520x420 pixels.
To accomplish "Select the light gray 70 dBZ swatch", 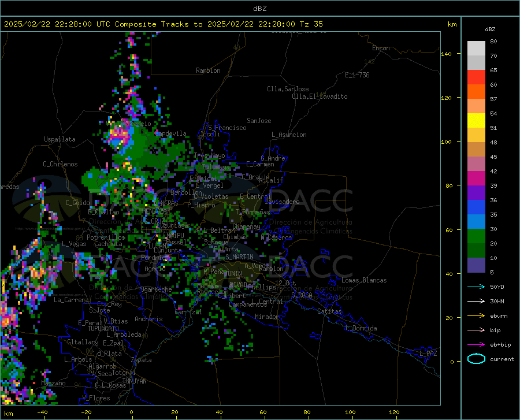I will pyautogui.click(x=476, y=49).
